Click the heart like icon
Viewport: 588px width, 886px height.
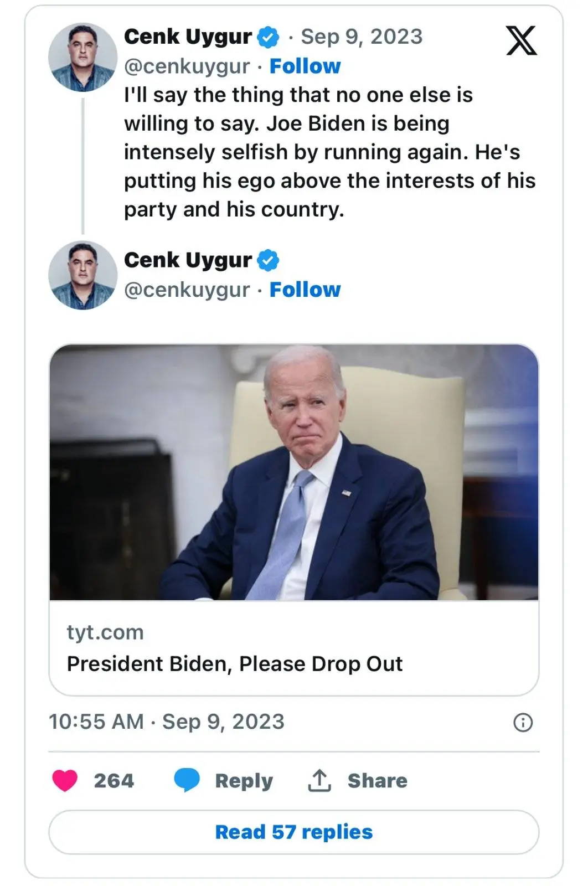click(x=65, y=780)
